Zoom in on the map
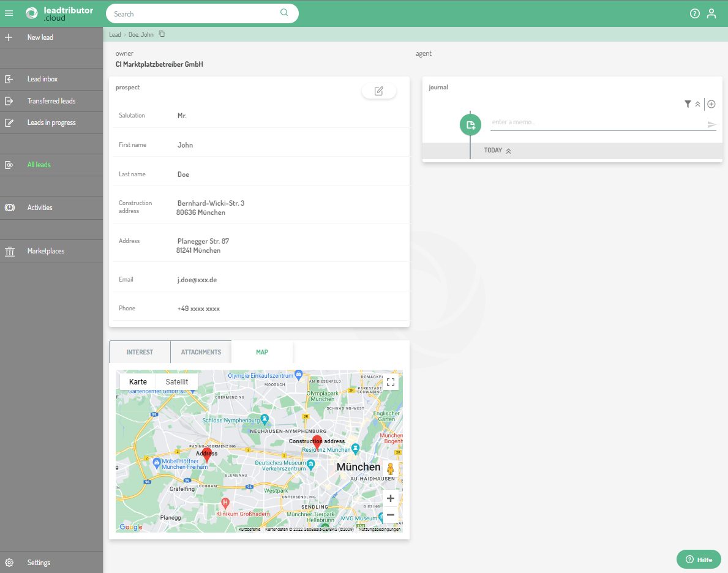This screenshot has height=573, width=728. pyautogui.click(x=390, y=498)
